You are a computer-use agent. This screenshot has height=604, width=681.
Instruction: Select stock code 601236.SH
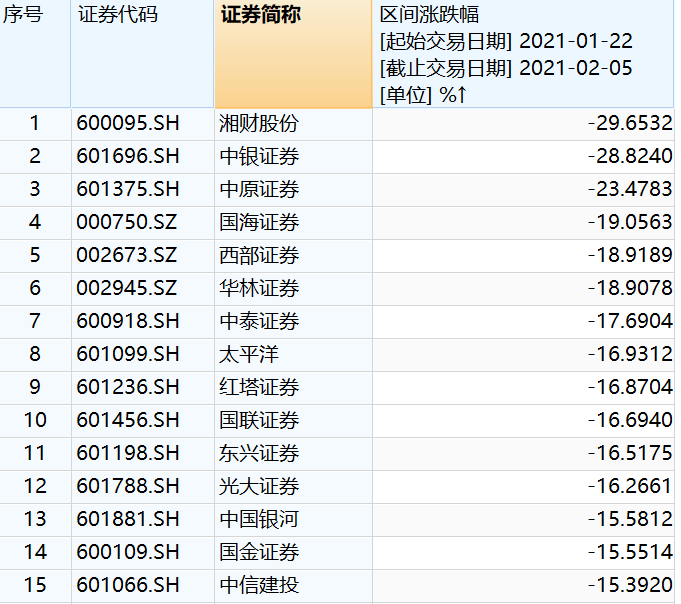(128, 387)
